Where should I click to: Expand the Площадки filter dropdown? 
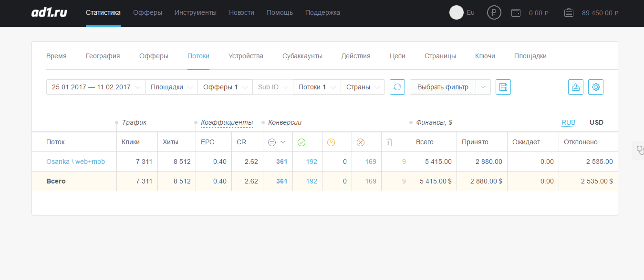click(171, 87)
